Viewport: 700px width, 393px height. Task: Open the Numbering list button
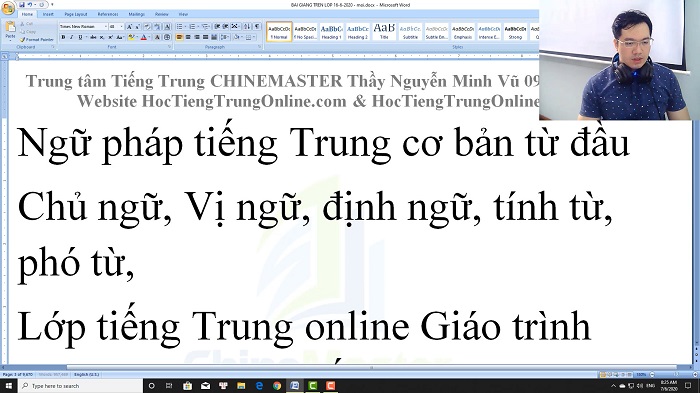193,27
